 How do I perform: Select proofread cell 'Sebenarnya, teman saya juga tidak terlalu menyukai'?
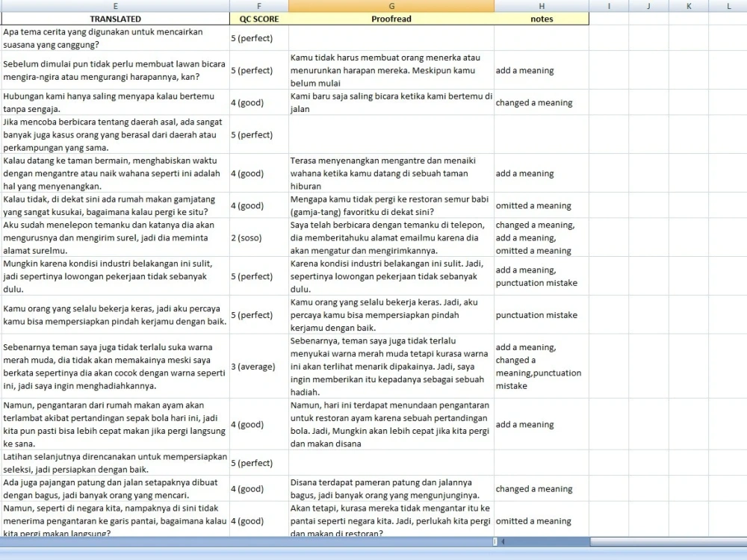(x=391, y=366)
